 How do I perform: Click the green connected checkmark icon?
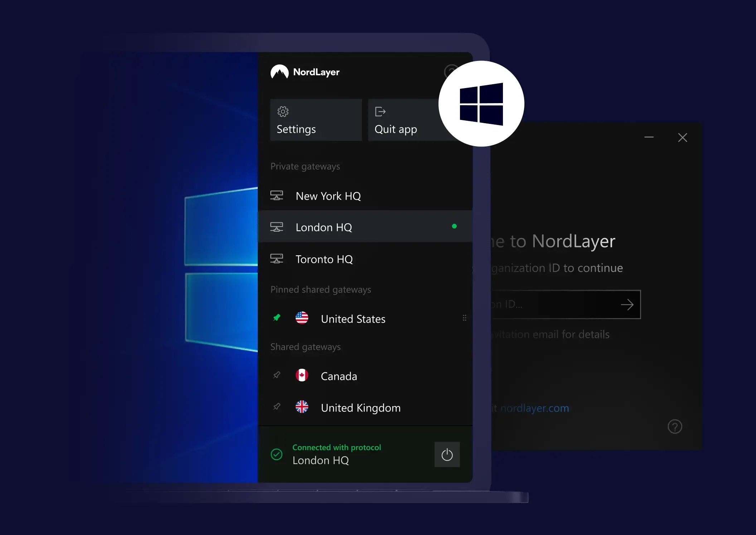tap(276, 454)
